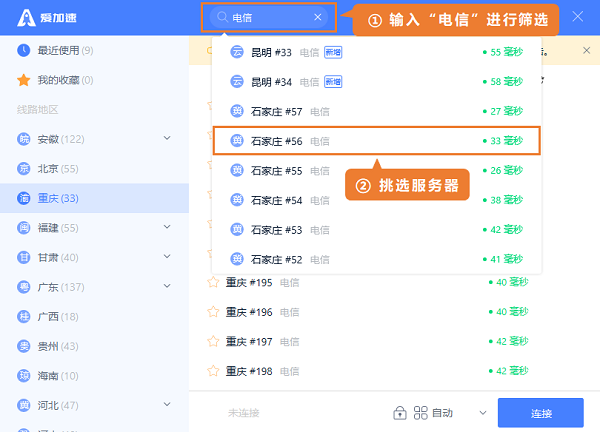
Task: Click the lock icon near 自动
Action: pyautogui.click(x=400, y=413)
